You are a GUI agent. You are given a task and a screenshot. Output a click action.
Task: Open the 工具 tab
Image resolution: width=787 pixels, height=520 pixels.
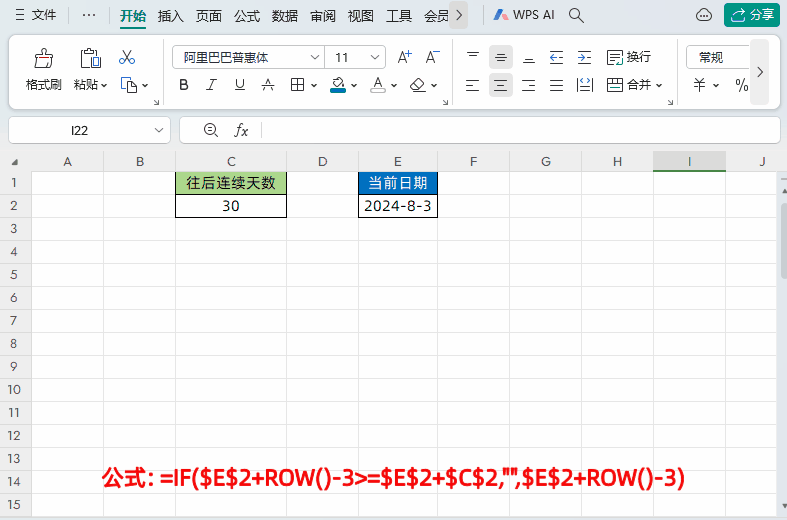tap(399, 16)
